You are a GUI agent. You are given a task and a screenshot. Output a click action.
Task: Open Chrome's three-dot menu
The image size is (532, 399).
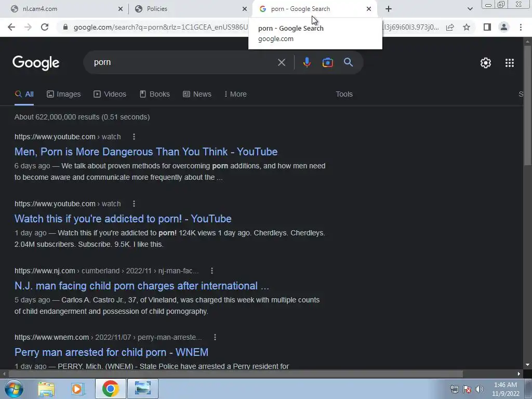[521, 27]
